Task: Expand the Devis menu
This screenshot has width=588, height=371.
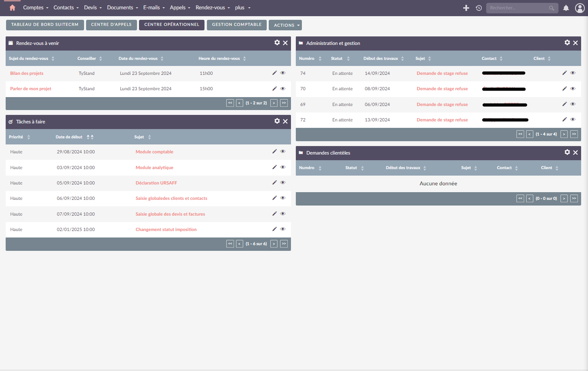Action: pos(93,8)
